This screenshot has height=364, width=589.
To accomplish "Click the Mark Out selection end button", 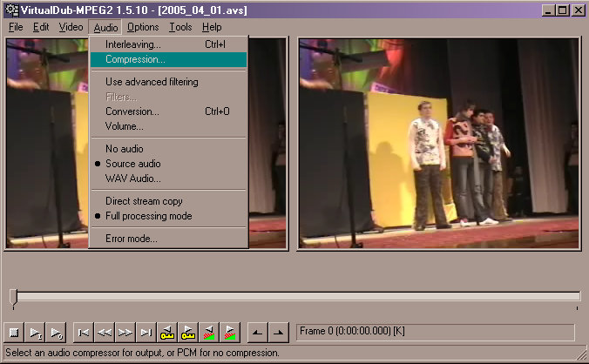I will coord(278,332).
